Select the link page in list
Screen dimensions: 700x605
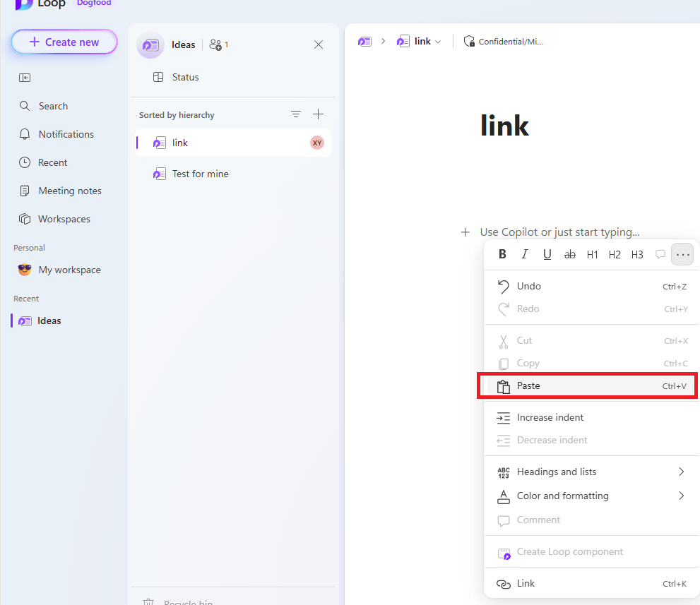coord(233,143)
